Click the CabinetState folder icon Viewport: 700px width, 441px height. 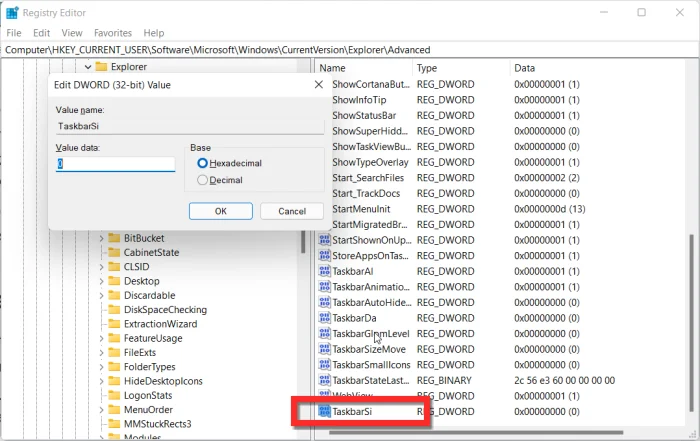[x=114, y=252]
